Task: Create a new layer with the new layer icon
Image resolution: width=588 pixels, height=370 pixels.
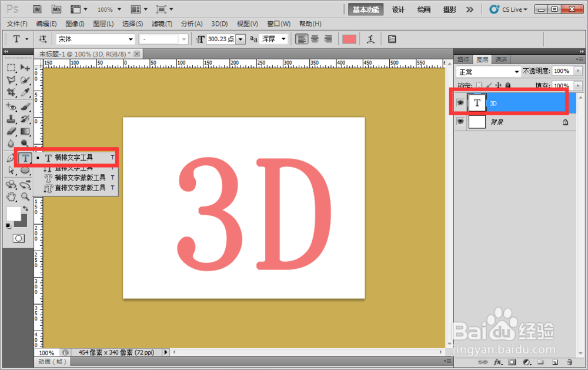Action: [556, 362]
